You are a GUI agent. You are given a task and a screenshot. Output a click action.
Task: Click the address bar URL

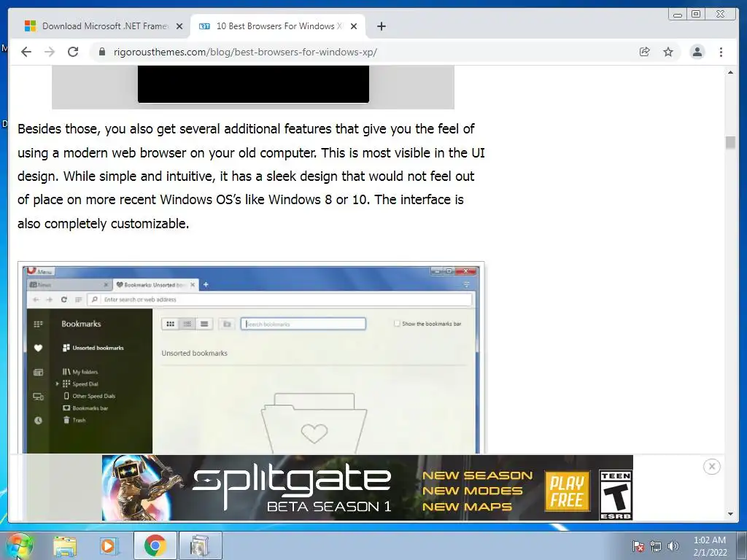[245, 52]
